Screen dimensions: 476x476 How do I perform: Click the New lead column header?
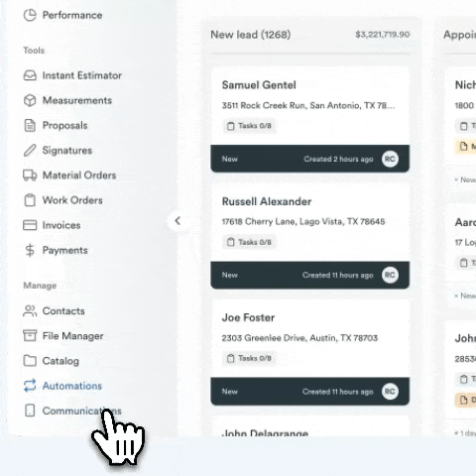251,35
